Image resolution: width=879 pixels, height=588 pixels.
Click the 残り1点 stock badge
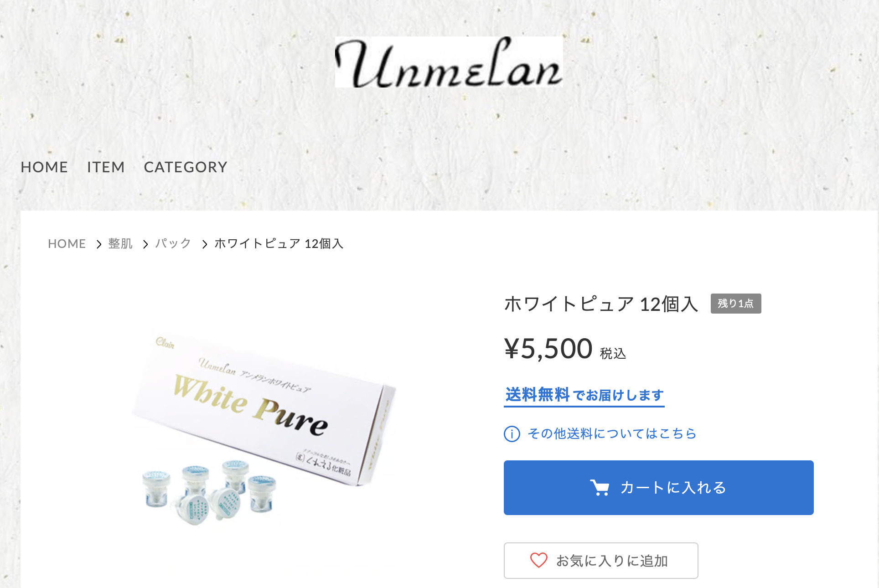pyautogui.click(x=735, y=304)
